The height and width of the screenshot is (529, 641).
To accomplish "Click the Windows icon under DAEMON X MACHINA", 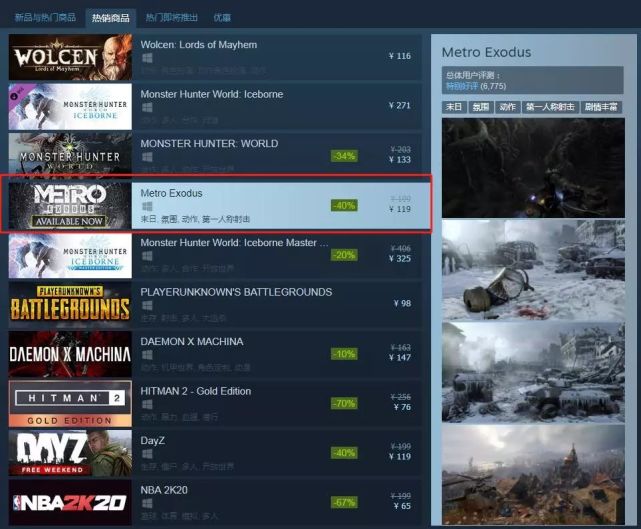I will tap(147, 355).
